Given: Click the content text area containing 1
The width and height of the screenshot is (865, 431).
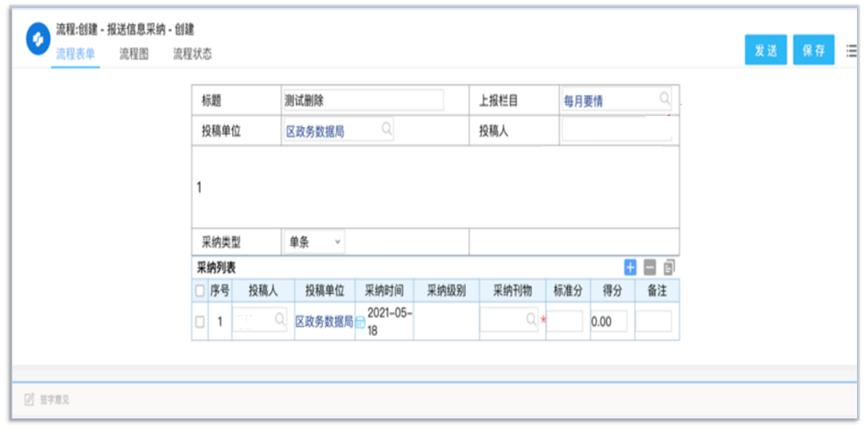Looking at the screenshot, I should pos(435,187).
